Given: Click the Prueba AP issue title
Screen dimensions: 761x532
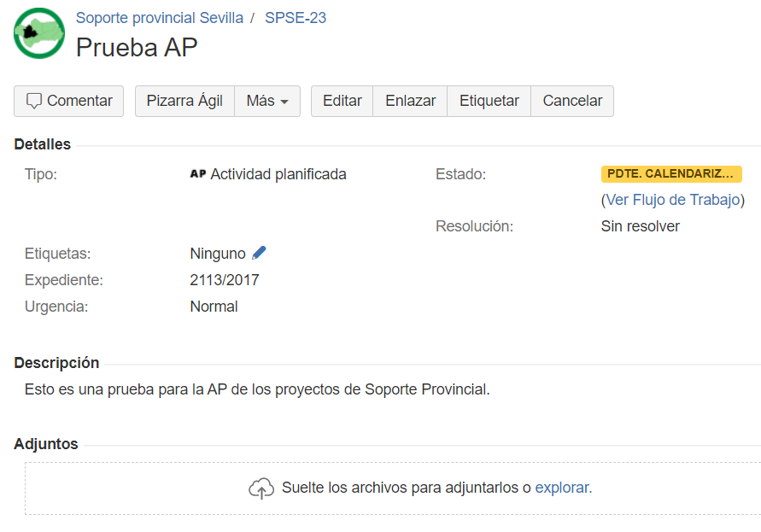Looking at the screenshot, I should click(137, 48).
